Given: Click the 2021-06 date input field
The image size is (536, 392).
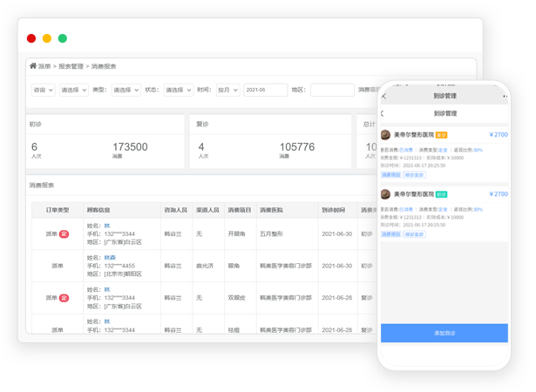Looking at the screenshot, I should click(x=265, y=90).
